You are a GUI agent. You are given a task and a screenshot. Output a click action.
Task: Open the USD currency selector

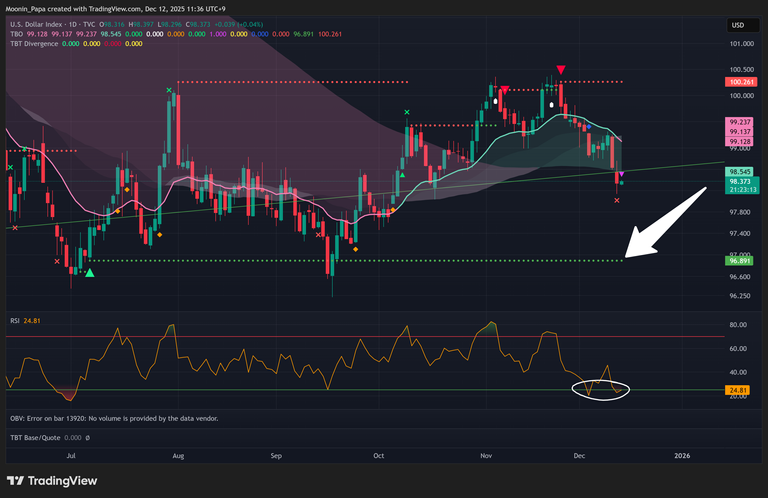pos(738,25)
